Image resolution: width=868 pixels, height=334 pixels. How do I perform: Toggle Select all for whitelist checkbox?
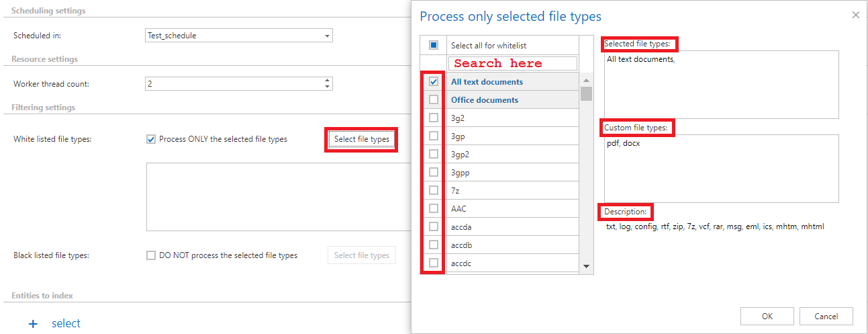pos(434,45)
